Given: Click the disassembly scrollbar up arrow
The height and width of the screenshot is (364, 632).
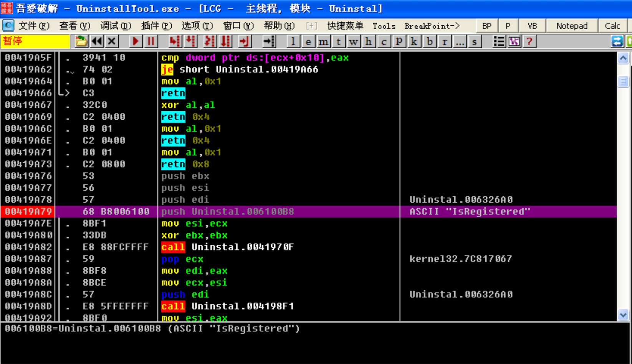Looking at the screenshot, I should [623, 58].
